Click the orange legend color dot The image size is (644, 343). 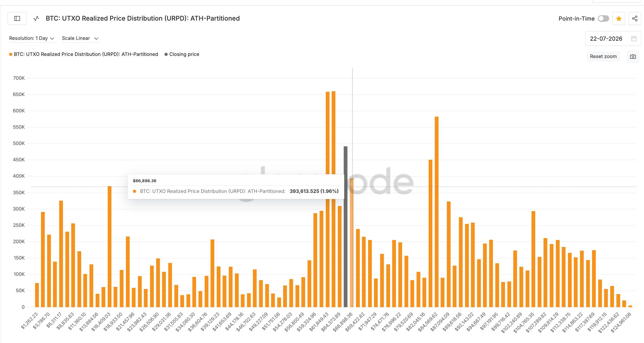[11, 54]
